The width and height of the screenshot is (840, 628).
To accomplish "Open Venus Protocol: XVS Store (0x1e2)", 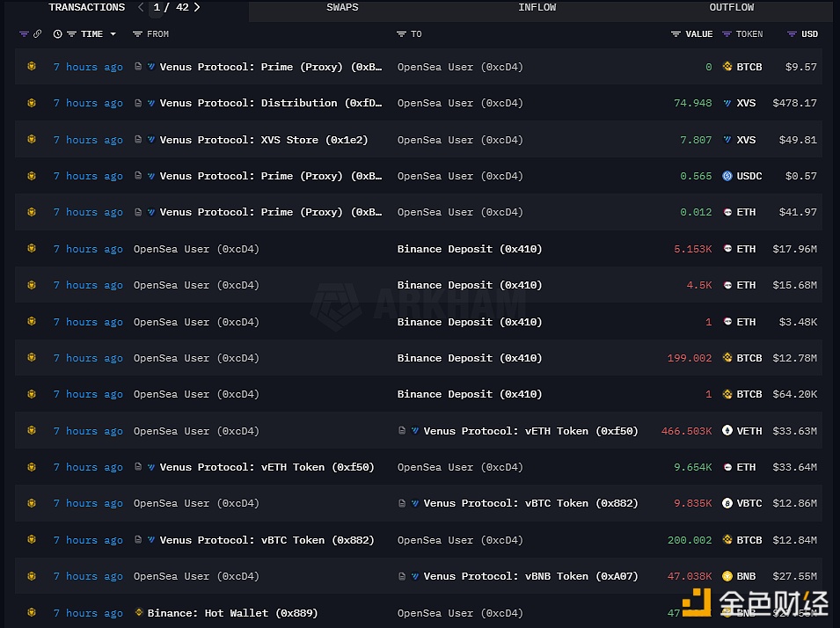I will point(264,140).
